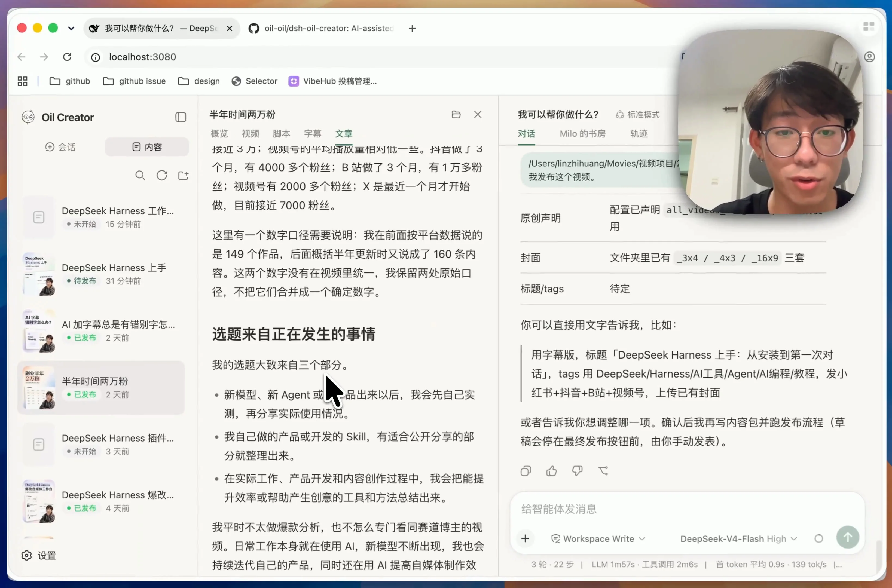Switch to the GitHub oil-oil/dsh-oil-creator tab
Screen dimensions: 892x588
coord(321,29)
